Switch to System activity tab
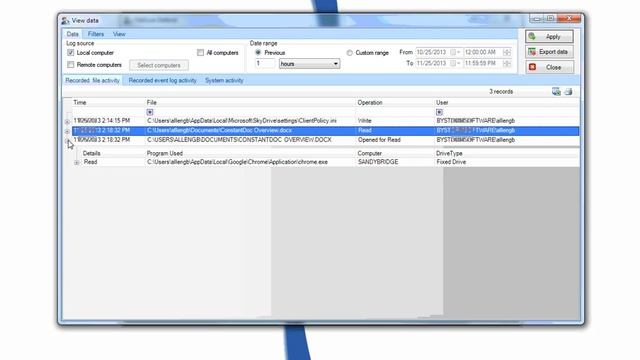 [x=224, y=80]
